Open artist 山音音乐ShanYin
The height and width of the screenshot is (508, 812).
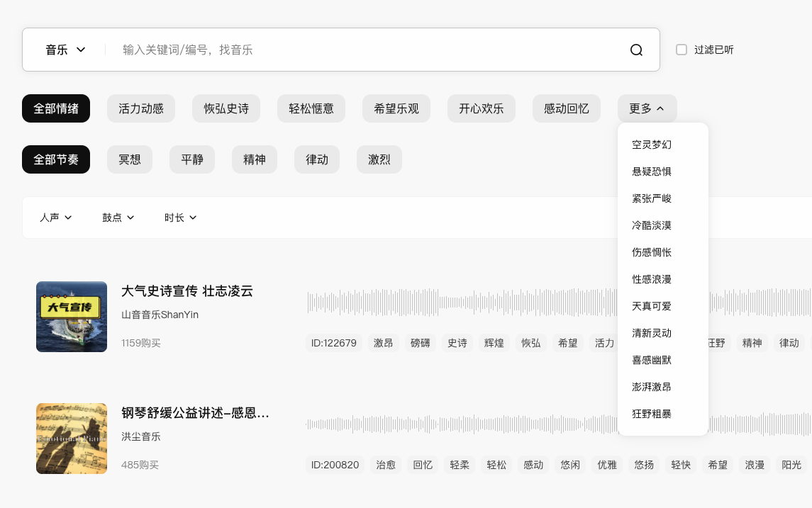click(160, 315)
